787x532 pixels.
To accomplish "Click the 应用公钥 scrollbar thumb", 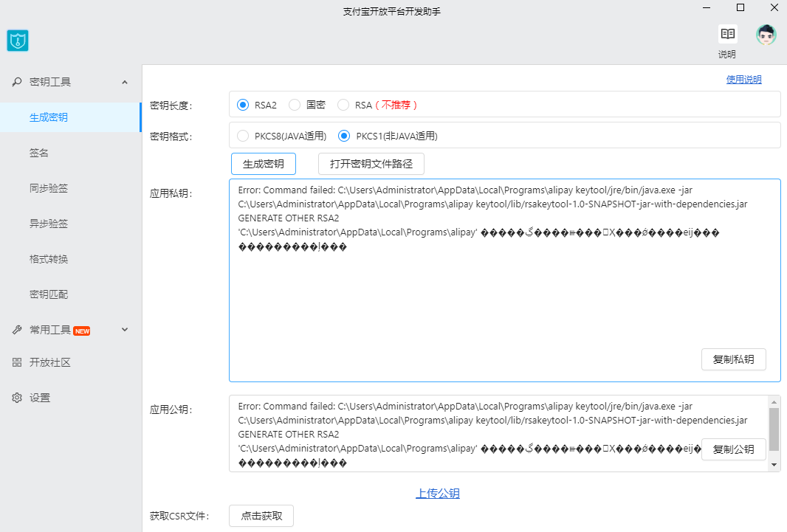I will [774, 429].
